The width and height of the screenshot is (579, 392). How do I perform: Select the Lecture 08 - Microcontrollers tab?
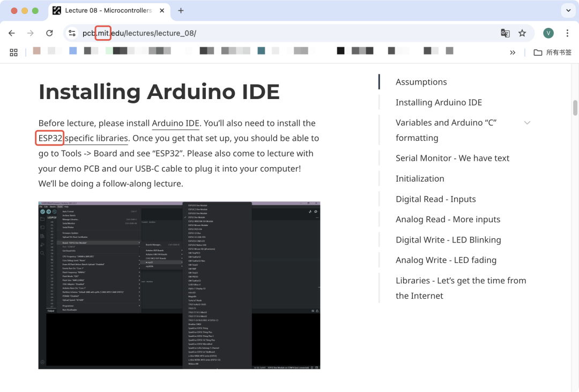(109, 11)
